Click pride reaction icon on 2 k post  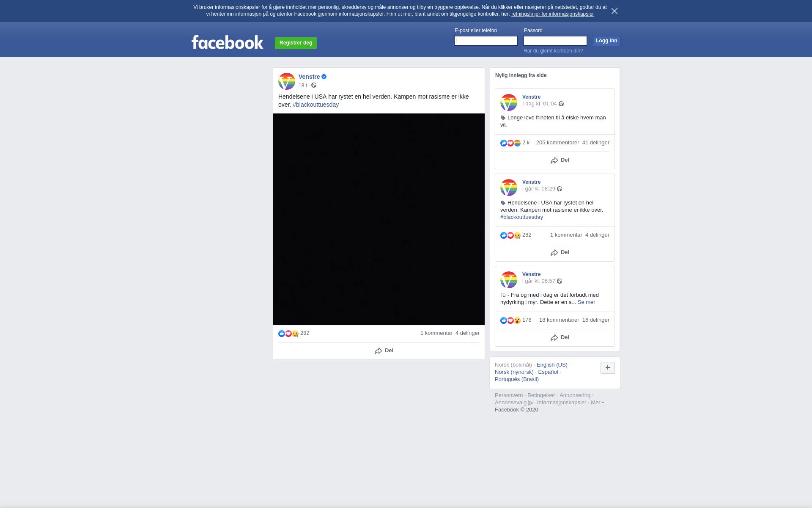click(x=517, y=143)
